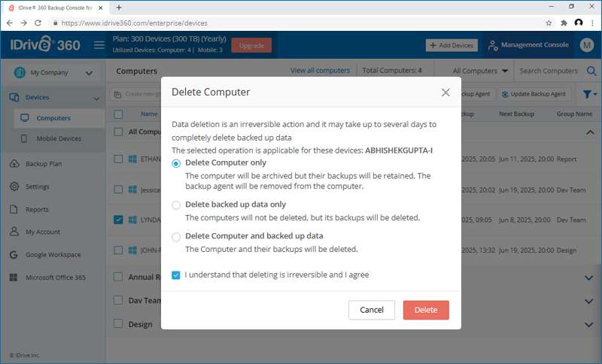Select Delete backed up data only

(x=176, y=205)
